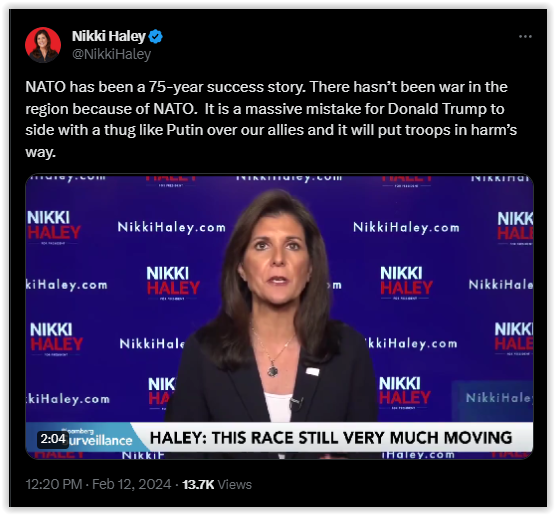Open the 12:20 PM post timestamp
This screenshot has width=555, height=515.
tap(54, 484)
